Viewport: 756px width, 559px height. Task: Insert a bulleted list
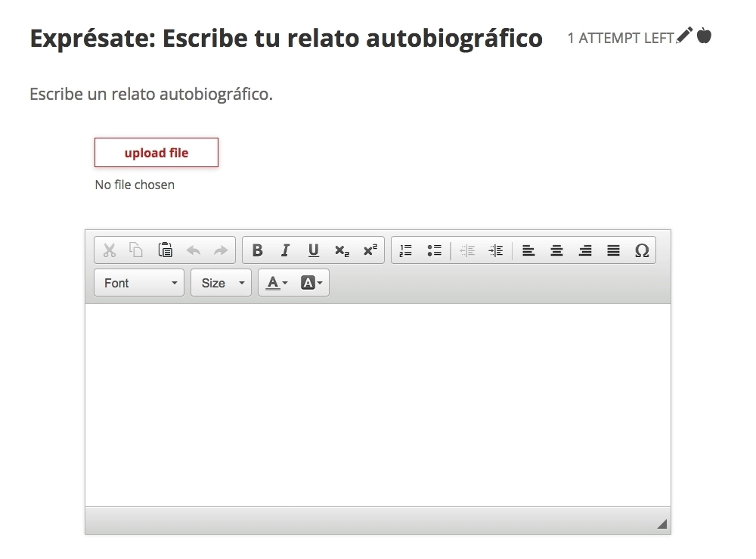[x=434, y=250]
